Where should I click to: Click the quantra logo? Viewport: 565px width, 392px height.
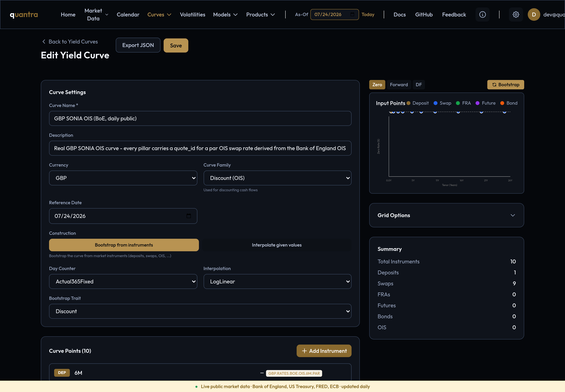coord(24,15)
